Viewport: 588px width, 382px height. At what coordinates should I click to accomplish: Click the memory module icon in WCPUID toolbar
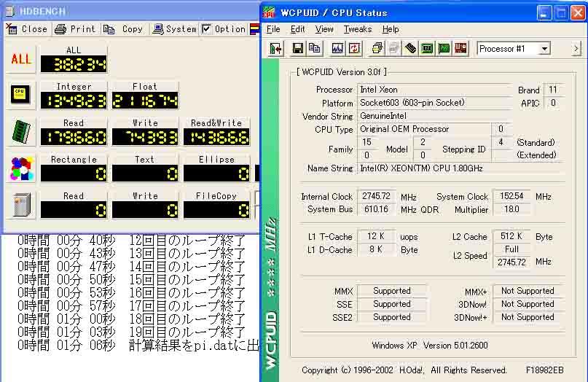411,48
